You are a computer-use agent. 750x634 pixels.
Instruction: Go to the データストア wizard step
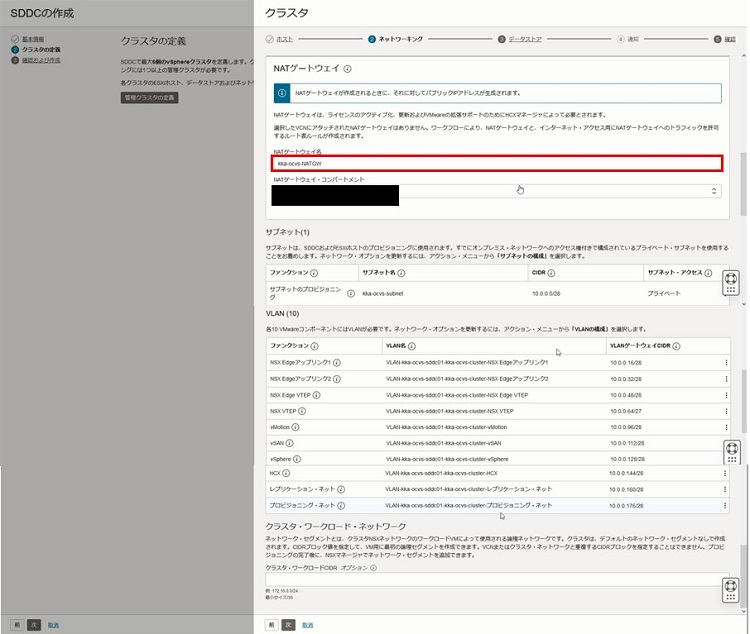(x=520, y=39)
